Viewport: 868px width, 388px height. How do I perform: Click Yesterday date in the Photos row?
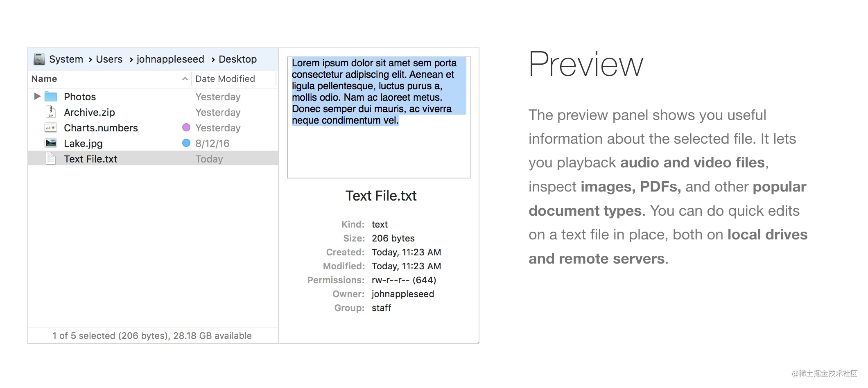point(218,97)
